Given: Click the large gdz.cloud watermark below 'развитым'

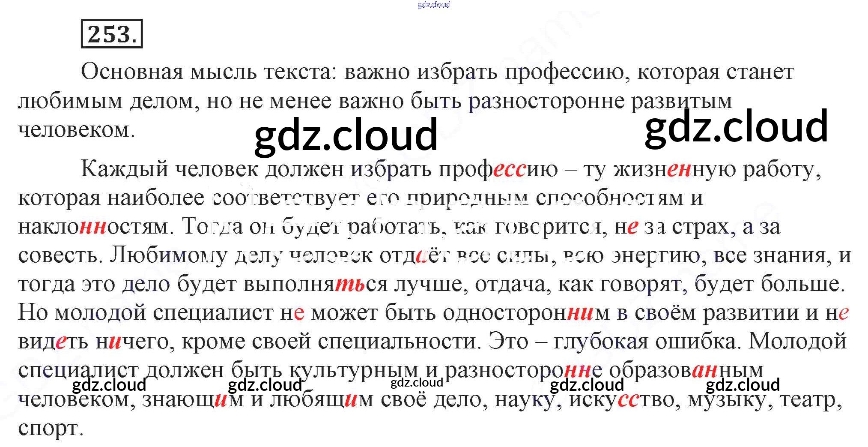Looking at the screenshot, I should pyautogui.click(x=736, y=126).
